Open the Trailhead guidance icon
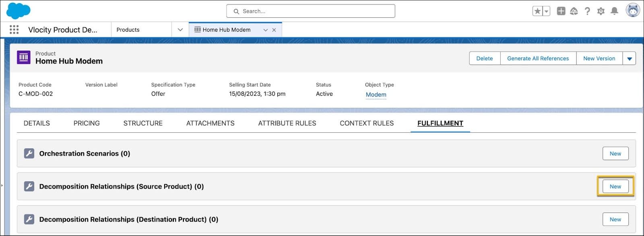644x236 pixels. point(574,11)
